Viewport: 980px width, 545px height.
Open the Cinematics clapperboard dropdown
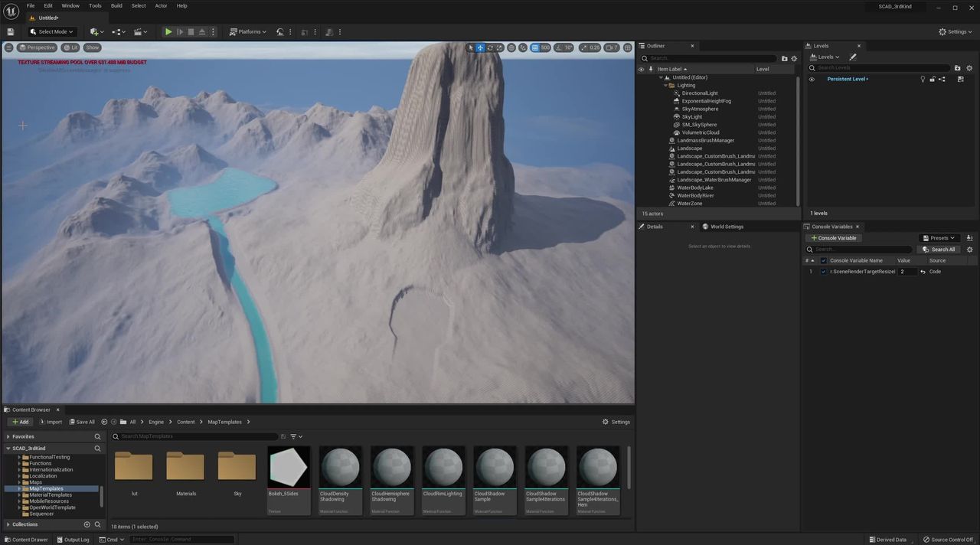141,31
